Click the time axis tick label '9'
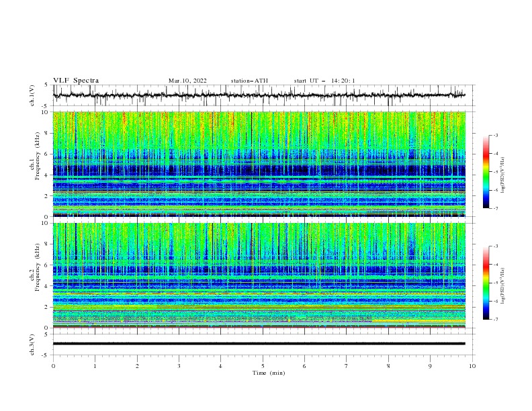532x411 pixels. [x=430, y=366]
